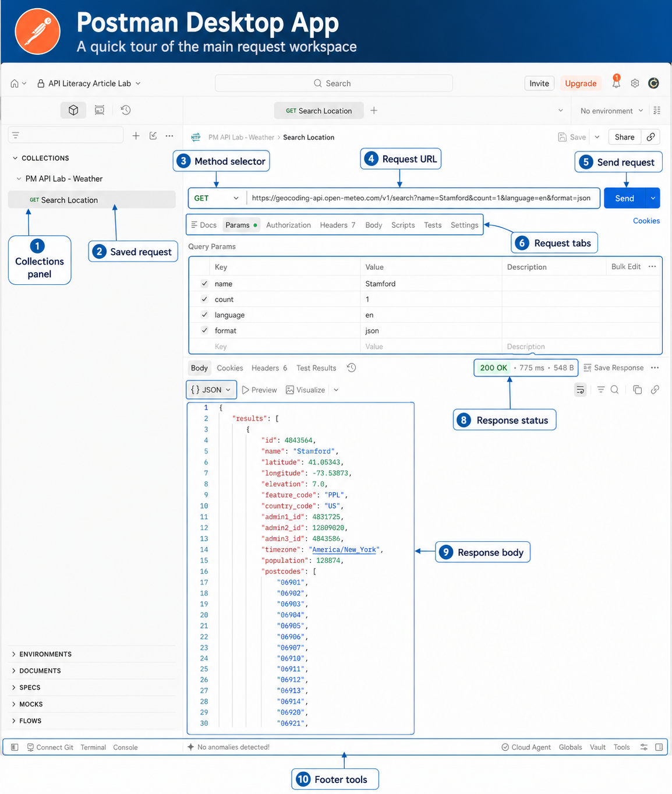Open a new request tab with plus
The image size is (672, 794).
point(374,110)
